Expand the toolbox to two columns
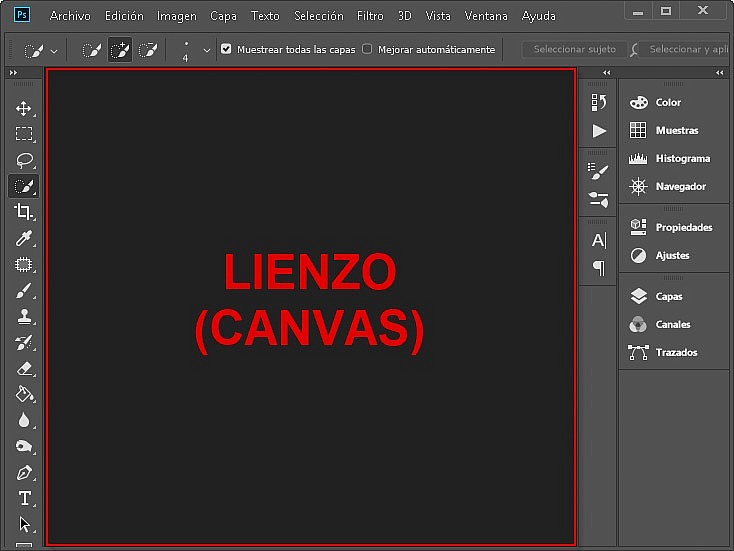 pyautogui.click(x=13, y=73)
